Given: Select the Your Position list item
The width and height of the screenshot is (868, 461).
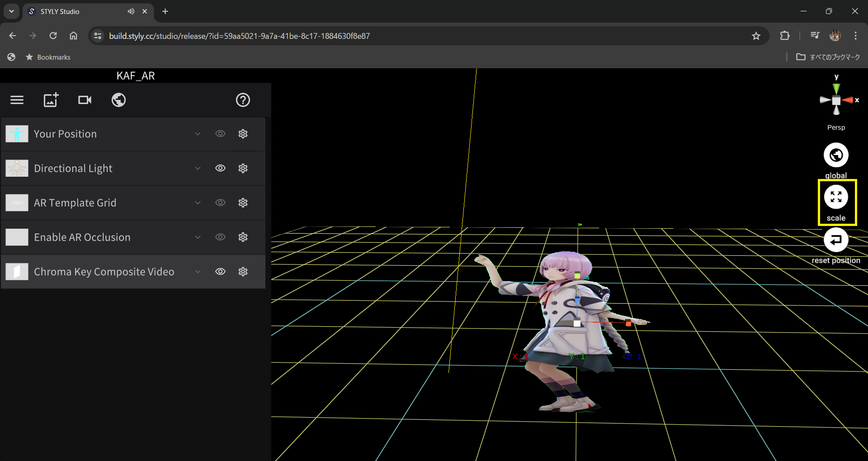Looking at the screenshot, I should coord(133,134).
